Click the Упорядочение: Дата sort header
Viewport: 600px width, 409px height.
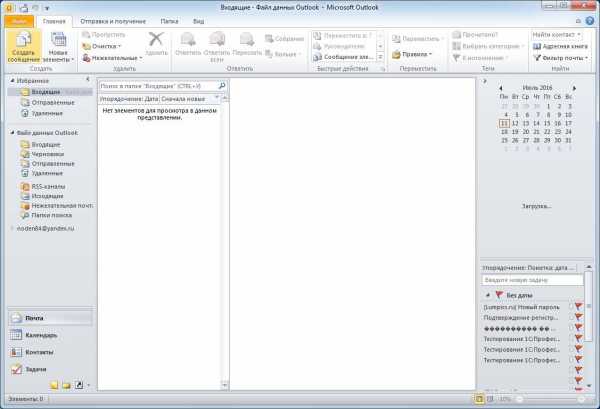(x=129, y=99)
